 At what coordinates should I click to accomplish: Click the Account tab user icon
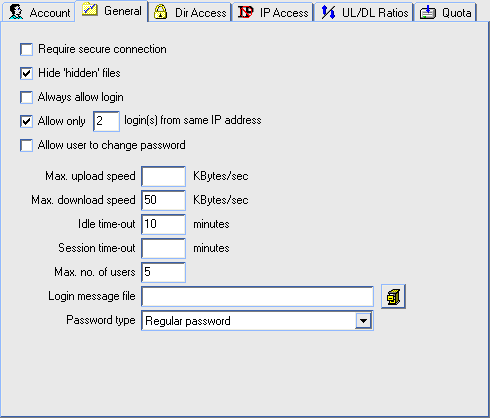tap(16, 12)
